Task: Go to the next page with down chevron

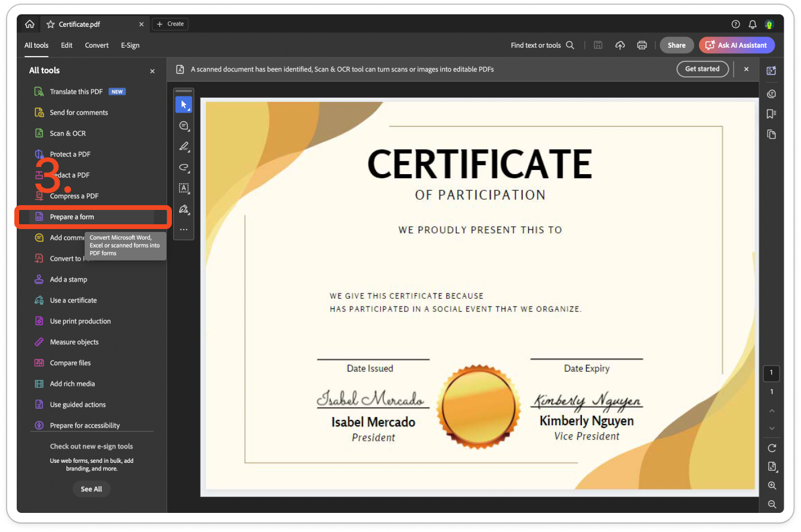Action: 772,428
